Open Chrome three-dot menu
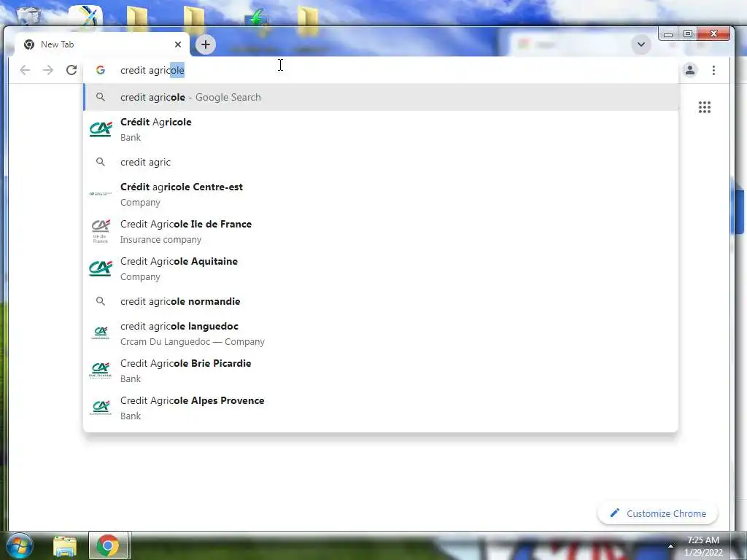747x560 pixels. point(713,71)
